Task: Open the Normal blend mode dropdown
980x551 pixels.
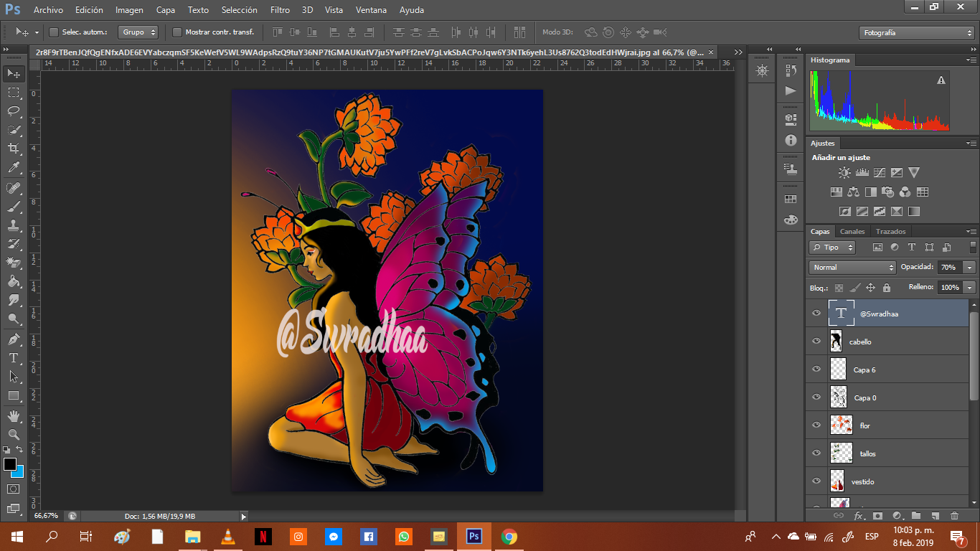Action: (852, 268)
